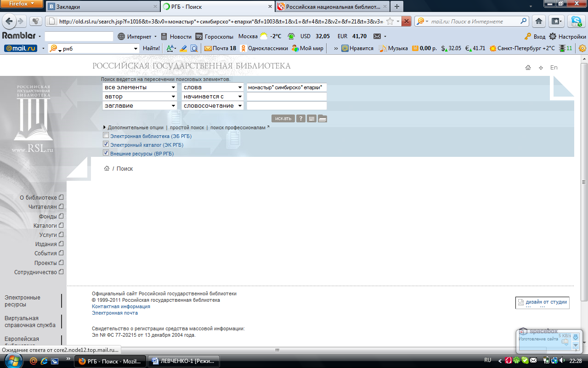Click the @mail.ru logo button

[21, 48]
